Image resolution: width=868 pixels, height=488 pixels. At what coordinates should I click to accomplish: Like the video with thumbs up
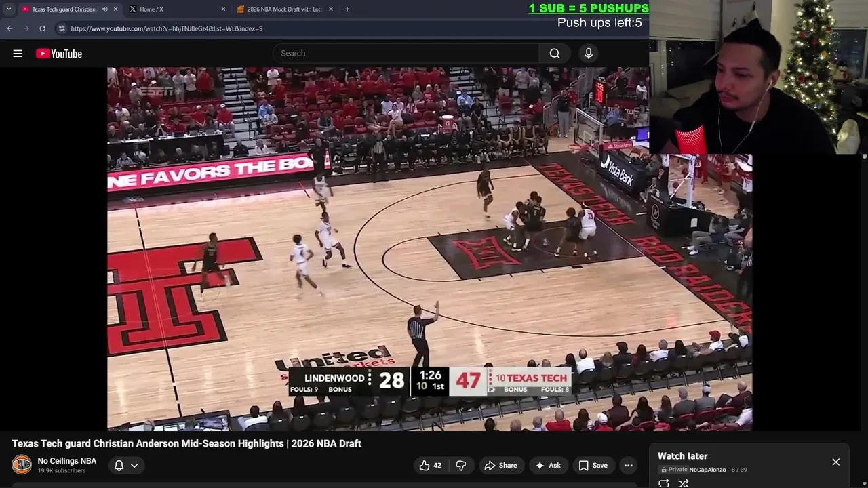[430, 465]
